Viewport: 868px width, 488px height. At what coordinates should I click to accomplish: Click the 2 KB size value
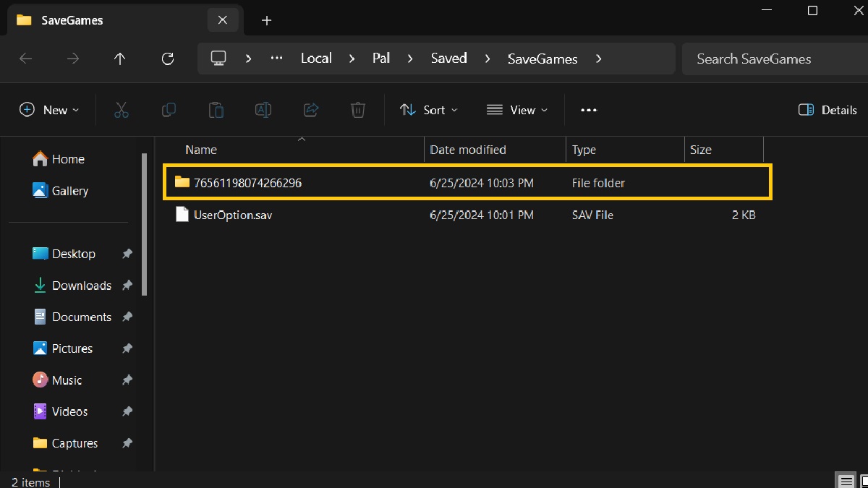click(x=744, y=215)
